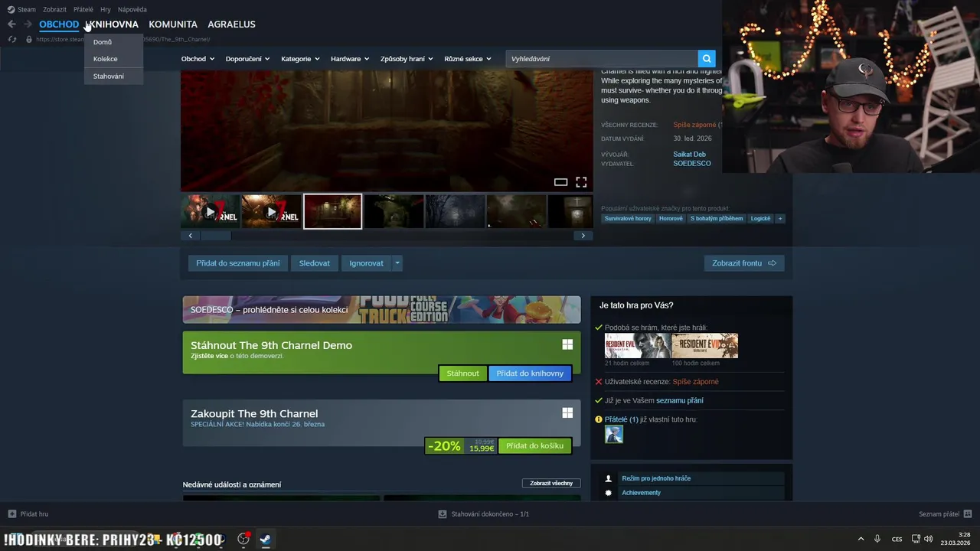Open the Zobrazit menu
980x551 pixels.
click(54, 9)
